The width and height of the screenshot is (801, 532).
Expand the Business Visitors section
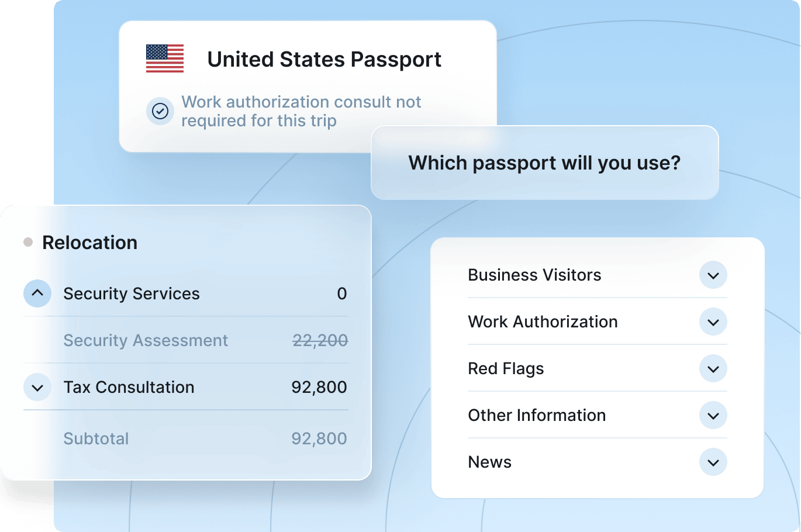pos(713,275)
